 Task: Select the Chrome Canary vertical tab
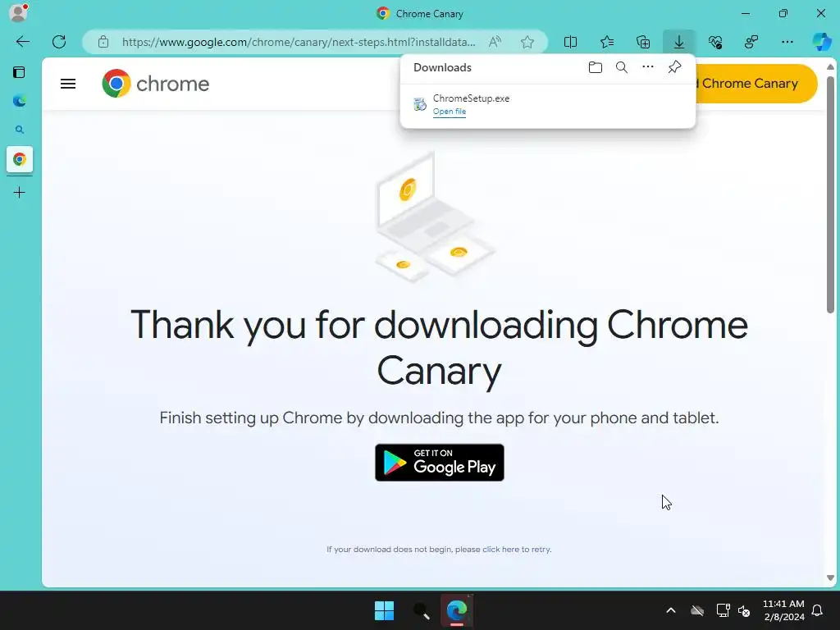click(x=20, y=159)
